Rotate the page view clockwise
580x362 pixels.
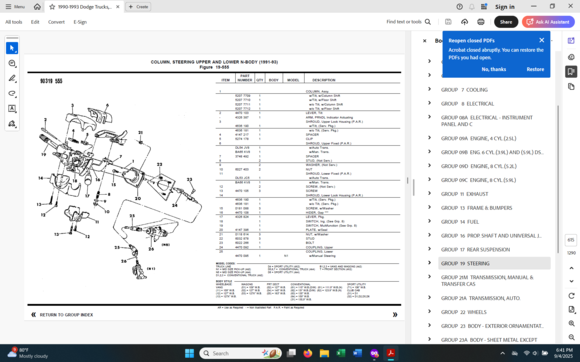point(571,296)
